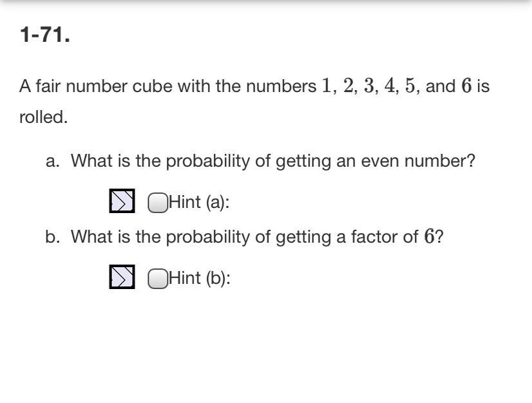Image resolution: width=532 pixels, height=403 pixels.
Task: Click the number 1 in the cube list
Action: pyautogui.click(x=327, y=85)
